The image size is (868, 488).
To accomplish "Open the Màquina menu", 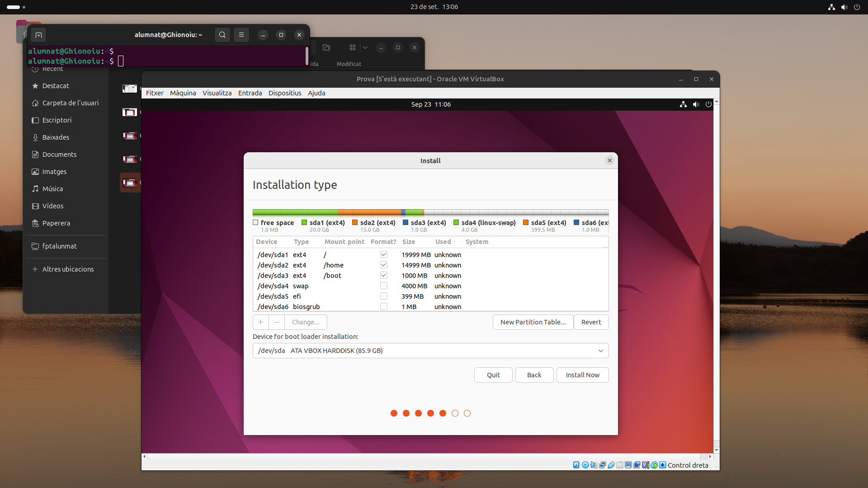I will click(x=183, y=93).
